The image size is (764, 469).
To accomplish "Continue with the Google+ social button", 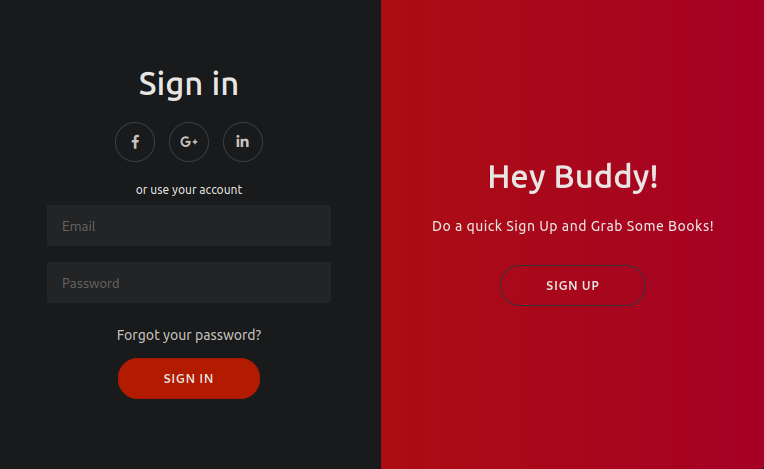I will (x=189, y=142).
